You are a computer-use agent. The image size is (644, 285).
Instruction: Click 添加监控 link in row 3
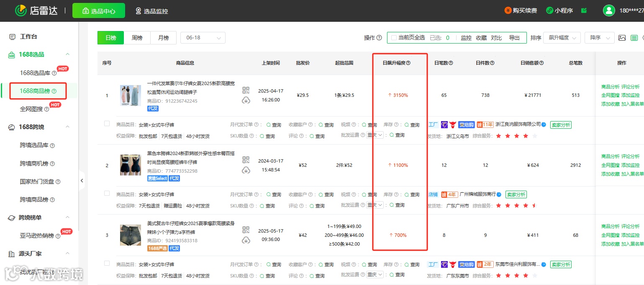coord(631,235)
